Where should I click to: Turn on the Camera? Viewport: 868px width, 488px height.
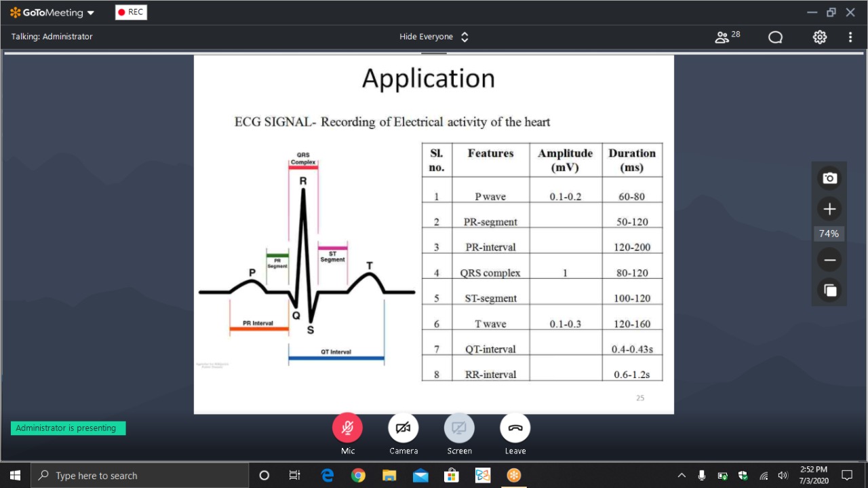[x=403, y=428]
